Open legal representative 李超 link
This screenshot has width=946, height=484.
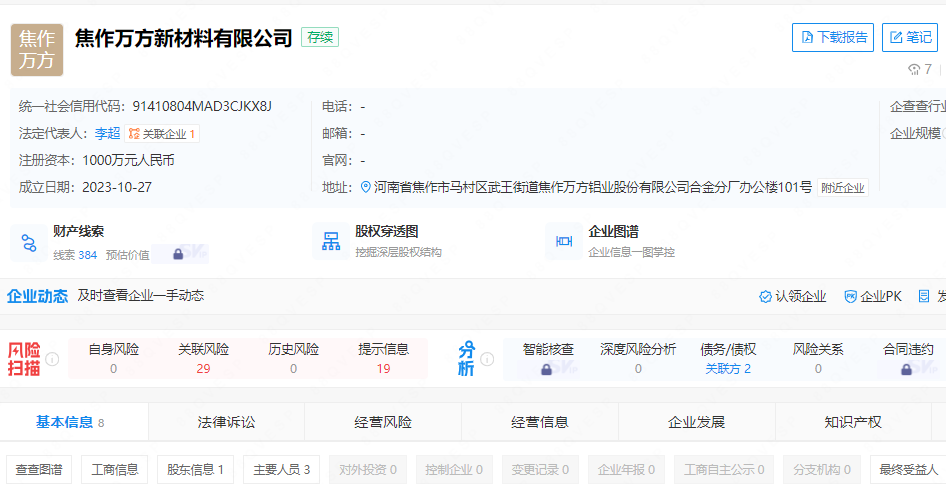[107, 133]
